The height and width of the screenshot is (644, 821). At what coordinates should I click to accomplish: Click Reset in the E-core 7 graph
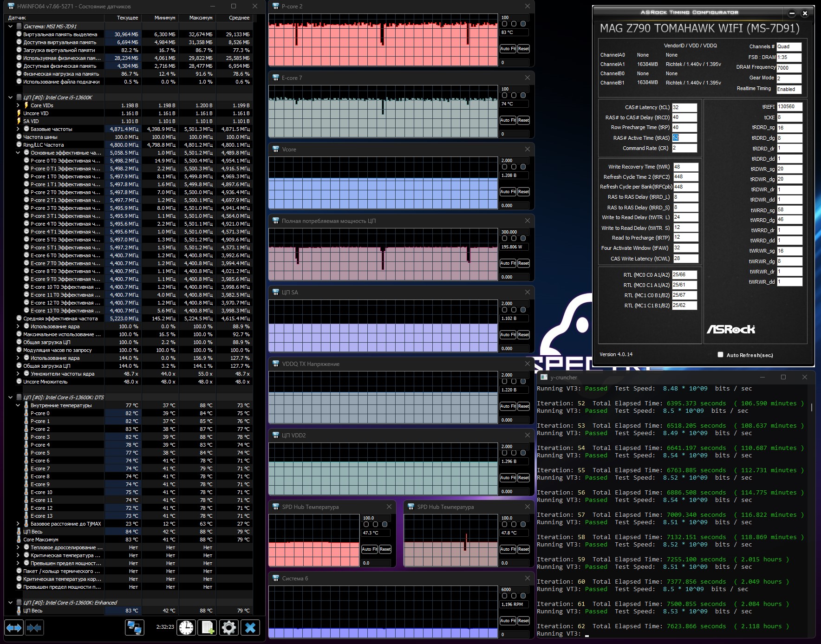(523, 120)
